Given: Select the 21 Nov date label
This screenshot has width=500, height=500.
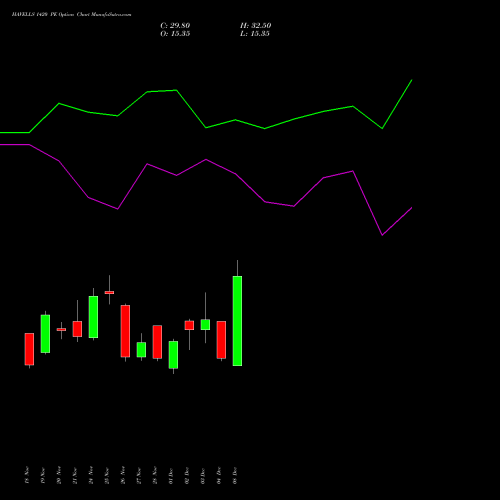Looking at the screenshot, I should 75,475.
